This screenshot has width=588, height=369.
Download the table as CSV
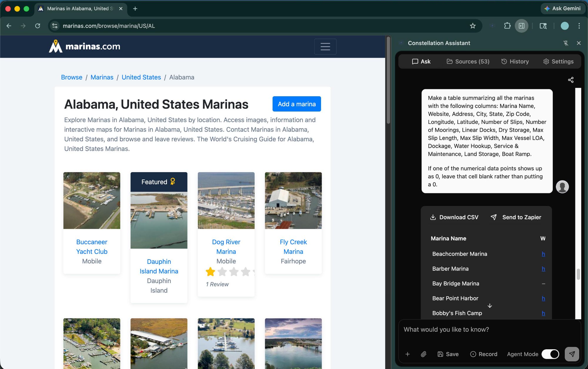pyautogui.click(x=454, y=217)
